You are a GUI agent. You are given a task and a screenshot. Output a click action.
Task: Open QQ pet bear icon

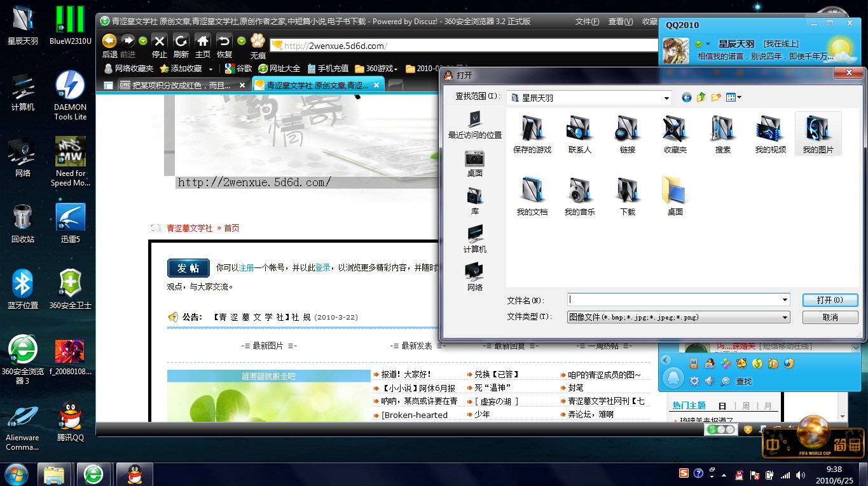pos(741,364)
